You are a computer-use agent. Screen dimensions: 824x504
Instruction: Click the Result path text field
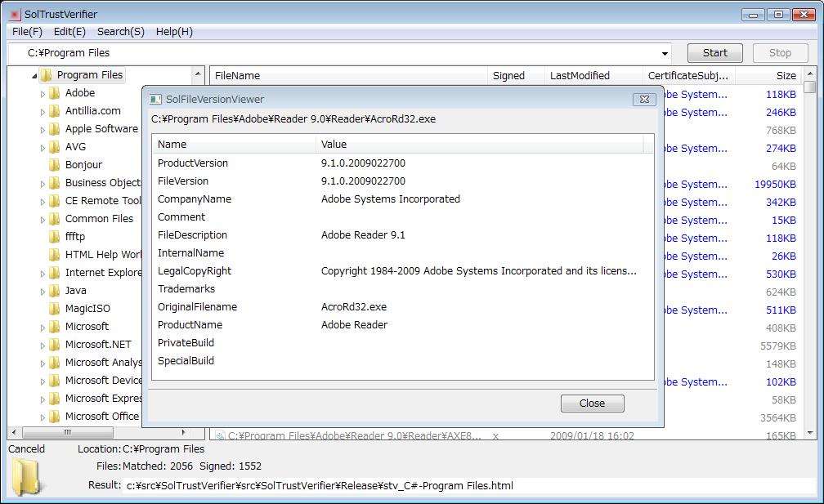[470, 486]
